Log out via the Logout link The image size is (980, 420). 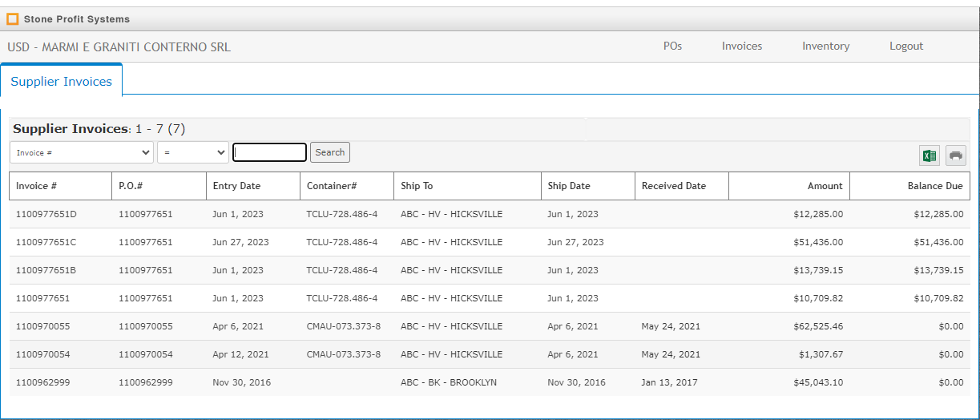906,46
